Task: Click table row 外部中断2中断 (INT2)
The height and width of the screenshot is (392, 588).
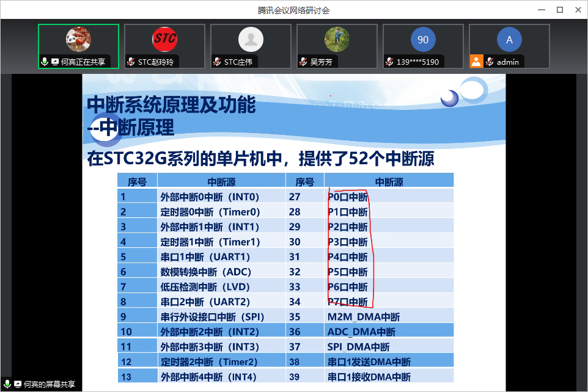Action: coord(201,332)
